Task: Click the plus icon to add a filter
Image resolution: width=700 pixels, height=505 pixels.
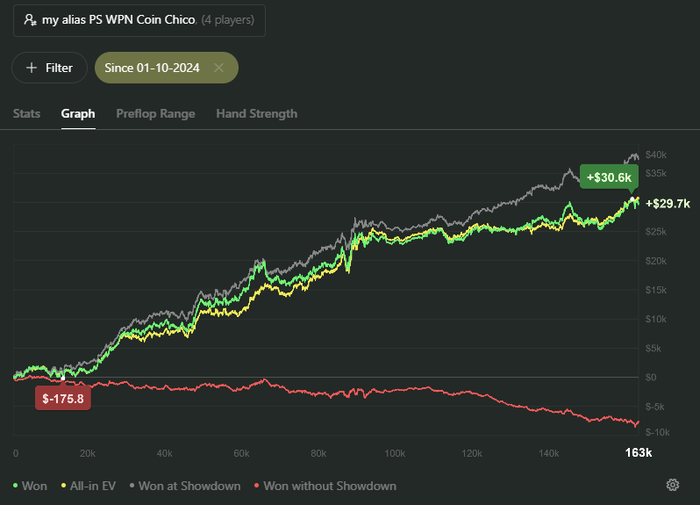Action: coord(31,68)
